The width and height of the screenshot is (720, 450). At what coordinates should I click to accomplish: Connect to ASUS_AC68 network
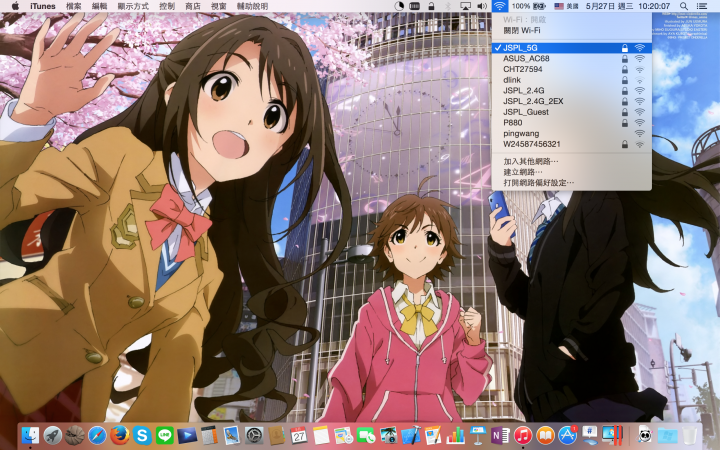(571, 58)
